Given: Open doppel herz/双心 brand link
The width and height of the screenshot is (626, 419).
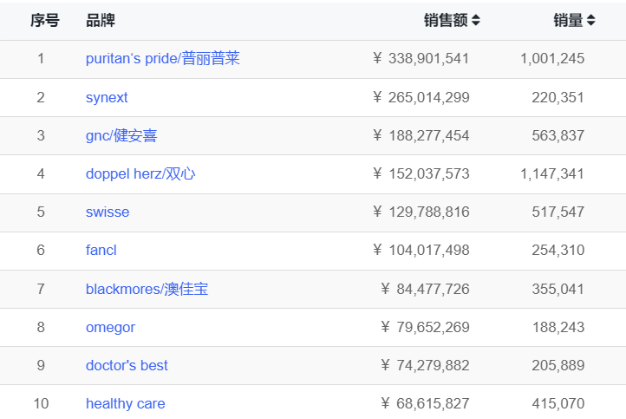Looking at the screenshot, I should coord(140,174).
